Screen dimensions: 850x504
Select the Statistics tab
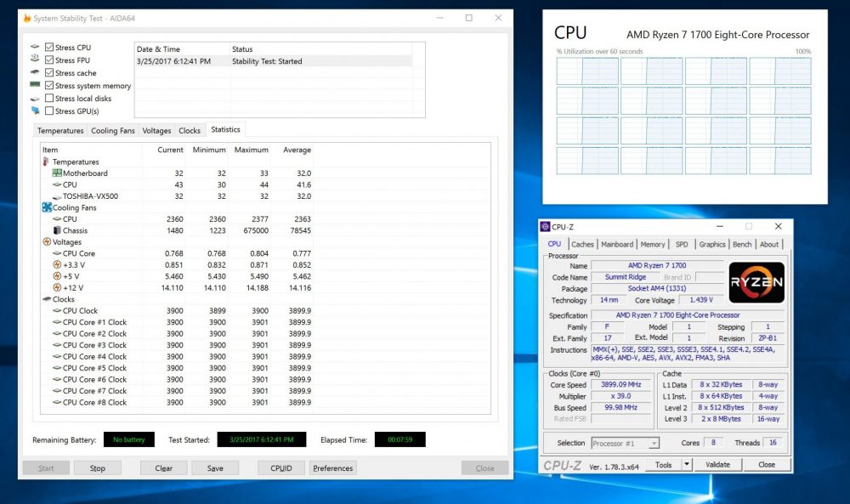[225, 129]
